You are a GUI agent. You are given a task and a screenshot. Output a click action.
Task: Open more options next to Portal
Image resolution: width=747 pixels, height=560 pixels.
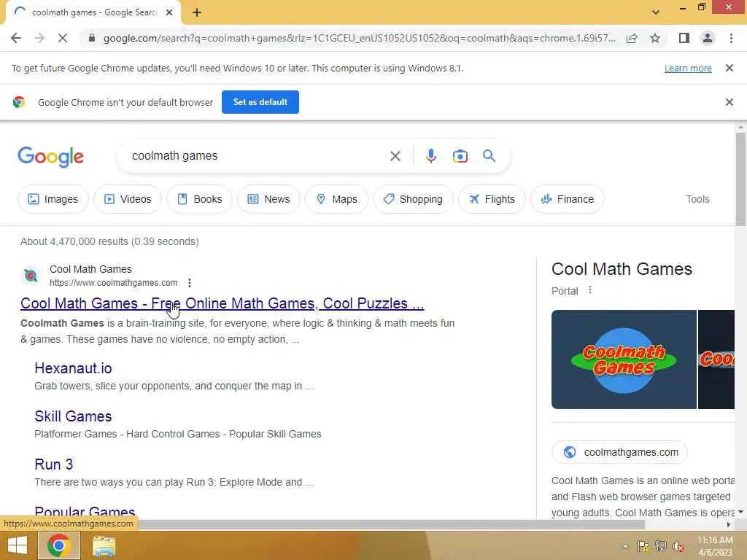pos(589,290)
